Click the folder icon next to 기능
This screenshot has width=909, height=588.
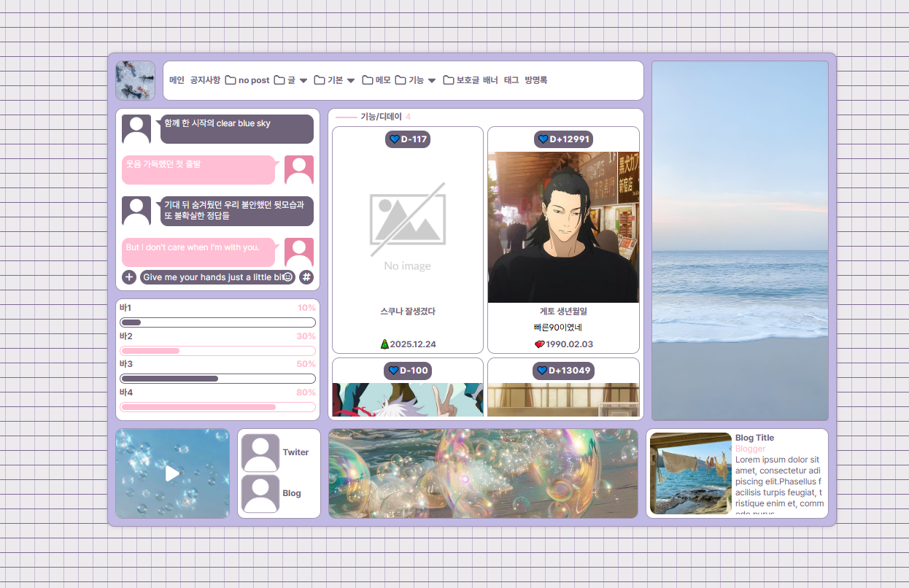pos(401,80)
